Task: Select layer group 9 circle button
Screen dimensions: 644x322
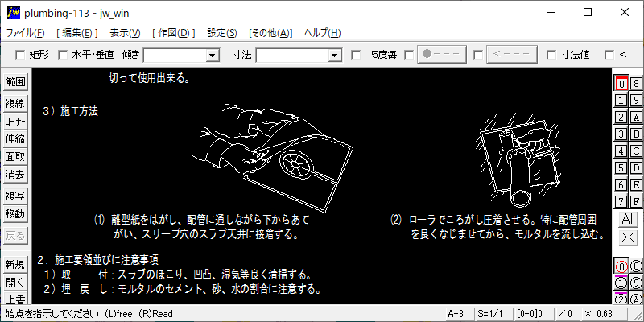Action: click(636, 283)
